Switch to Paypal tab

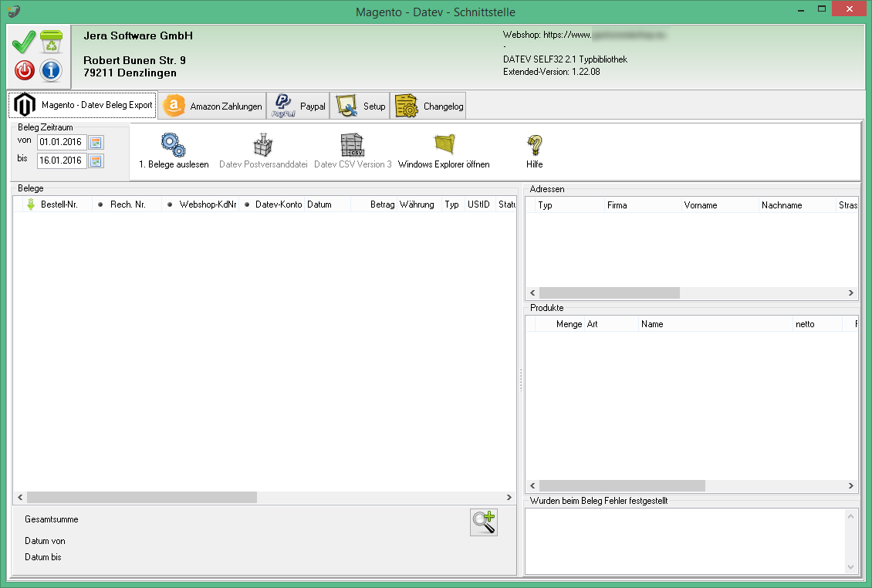coord(299,106)
